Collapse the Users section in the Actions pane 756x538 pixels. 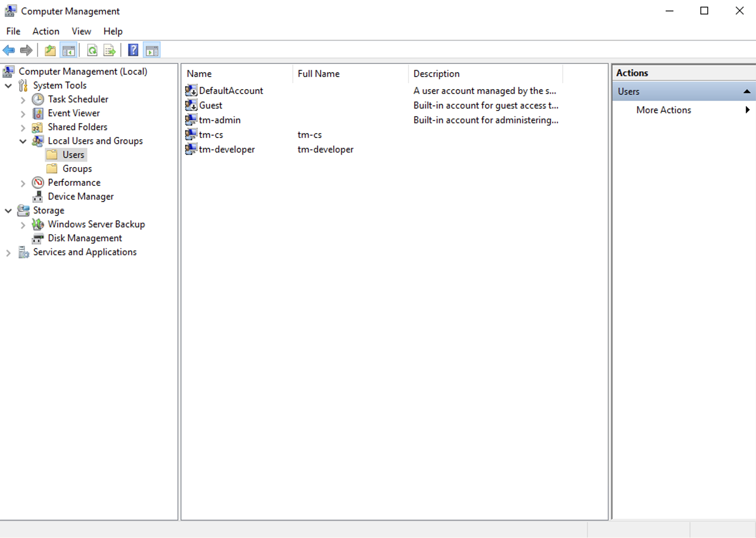pyautogui.click(x=748, y=91)
